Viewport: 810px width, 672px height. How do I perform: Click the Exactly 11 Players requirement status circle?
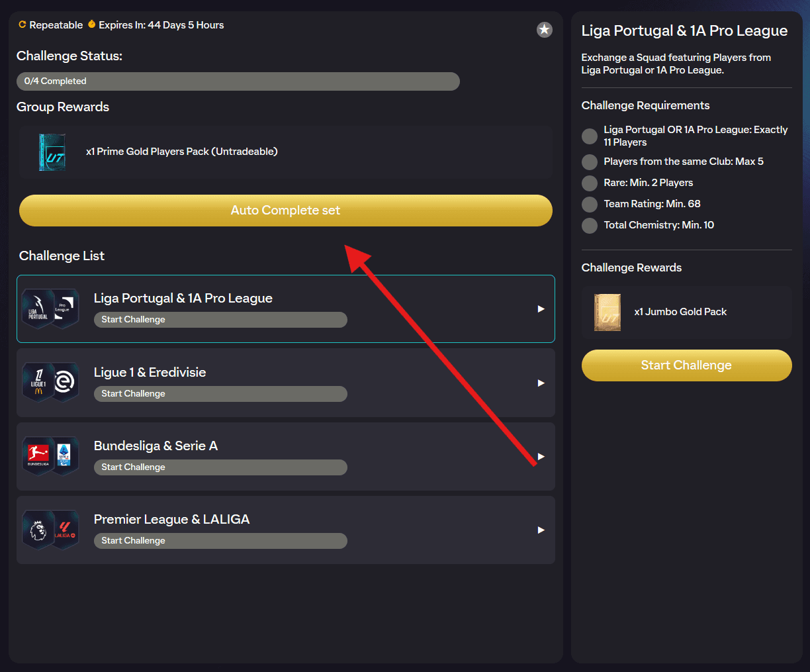click(x=590, y=136)
